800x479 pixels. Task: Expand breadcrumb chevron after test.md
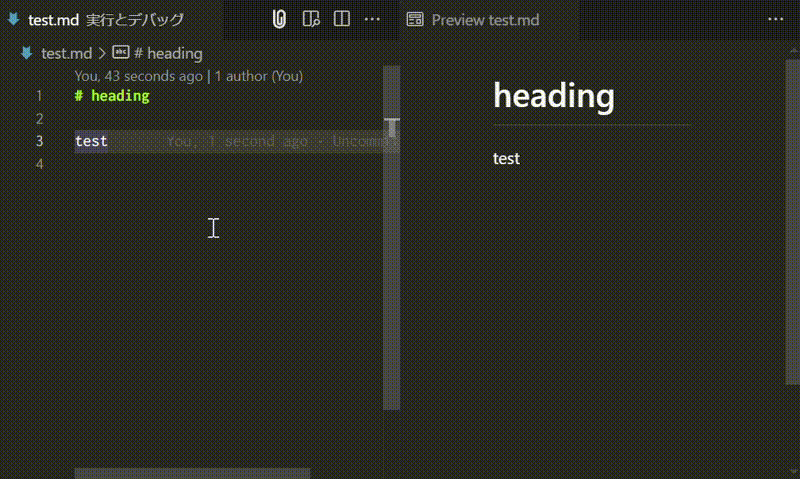coord(102,53)
